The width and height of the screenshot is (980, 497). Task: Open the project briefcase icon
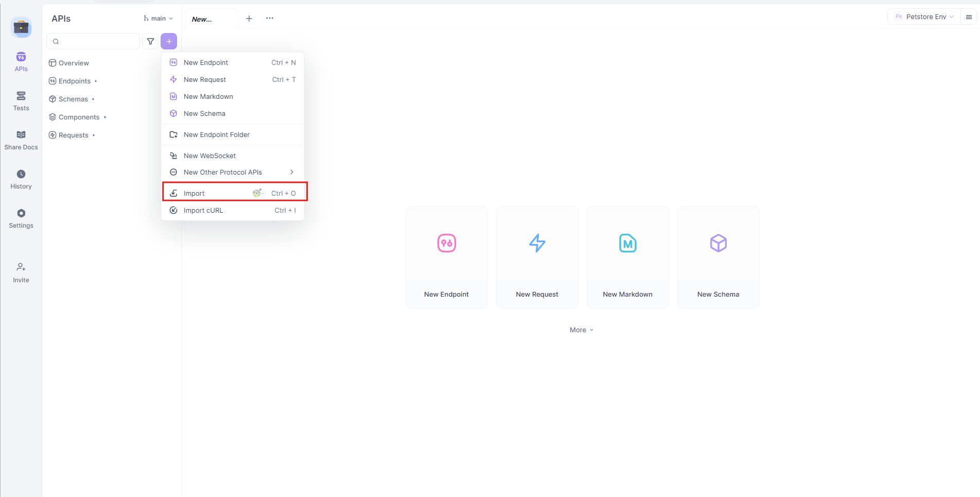21,27
